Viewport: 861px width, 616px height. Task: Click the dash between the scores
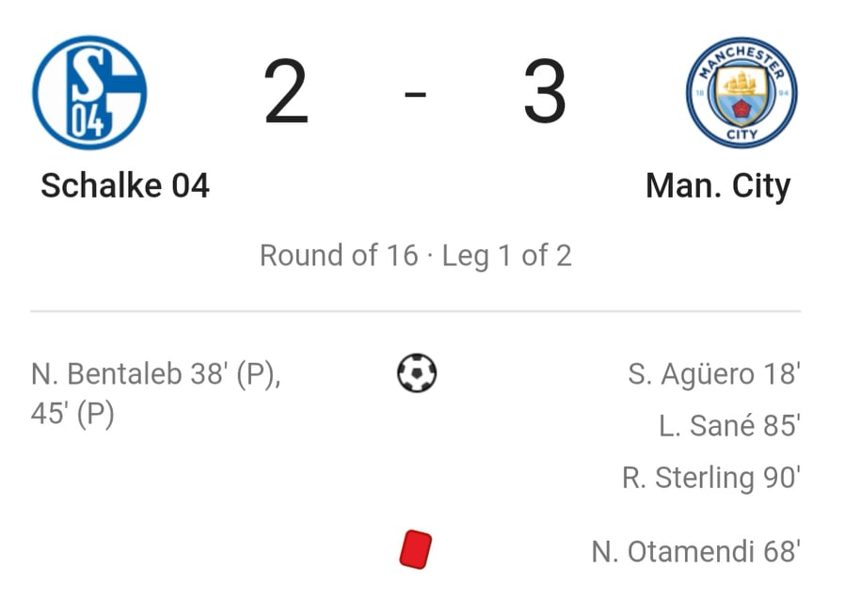(415, 94)
